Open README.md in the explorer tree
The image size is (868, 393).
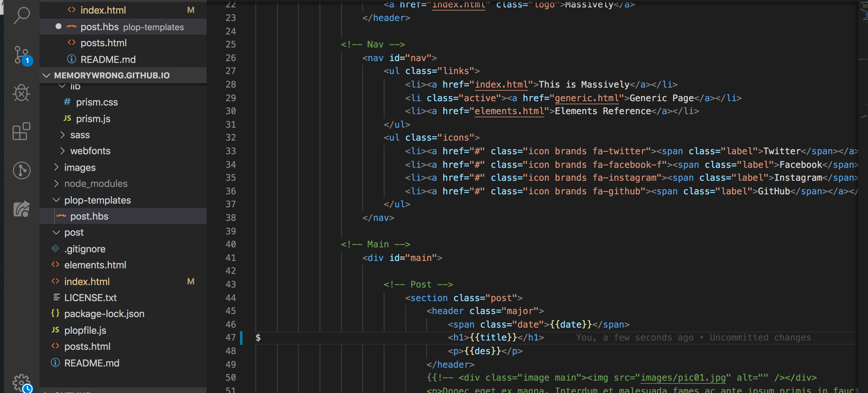[123, 363]
